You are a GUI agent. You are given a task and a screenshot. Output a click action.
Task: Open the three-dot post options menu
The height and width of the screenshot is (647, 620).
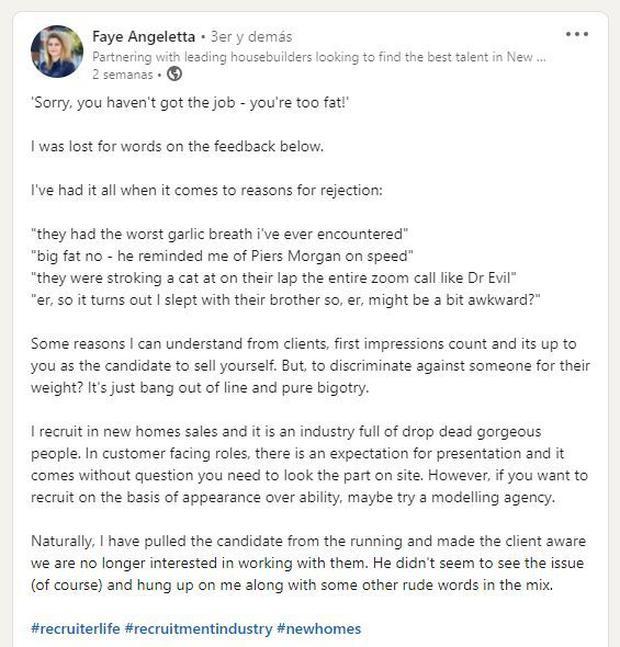pos(577,35)
